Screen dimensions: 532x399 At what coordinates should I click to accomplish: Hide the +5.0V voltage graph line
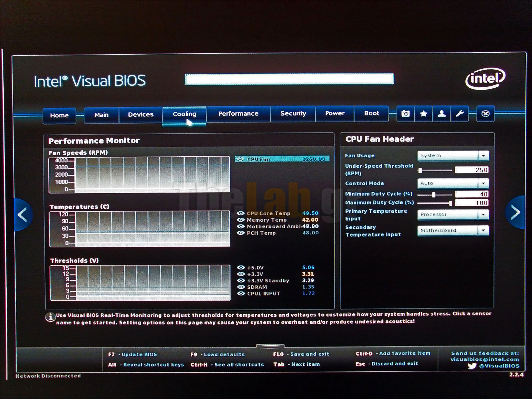click(241, 267)
